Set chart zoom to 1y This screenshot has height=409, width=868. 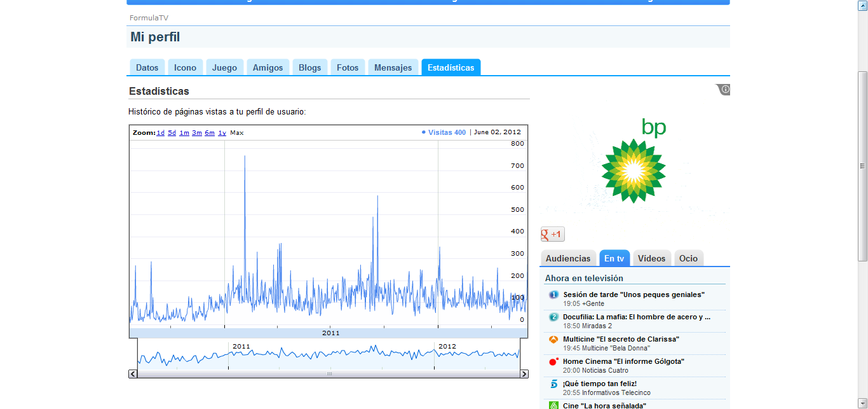pos(222,133)
